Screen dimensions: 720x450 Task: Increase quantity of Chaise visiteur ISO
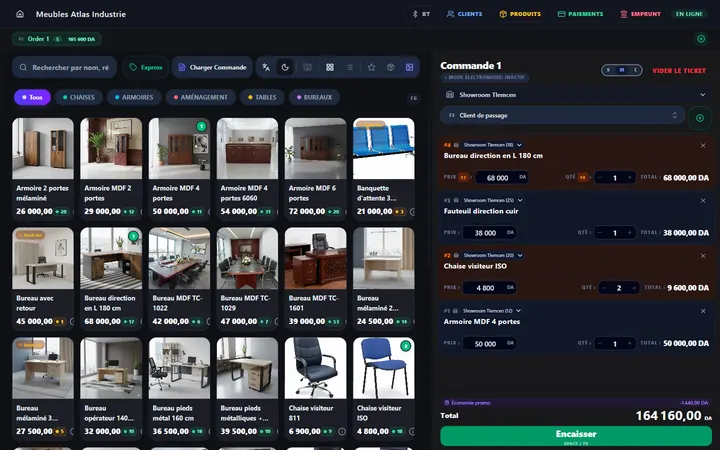[x=634, y=288]
